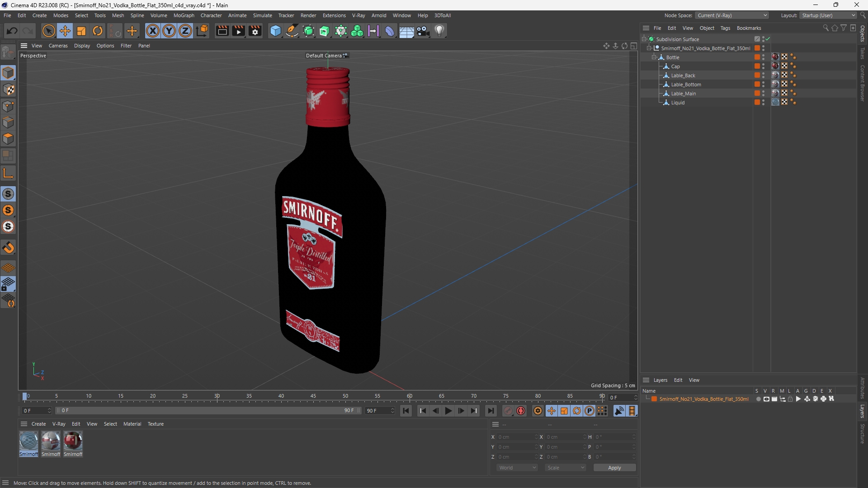Open Render View clapperboard icon
The height and width of the screenshot is (488, 868).
(222, 31)
